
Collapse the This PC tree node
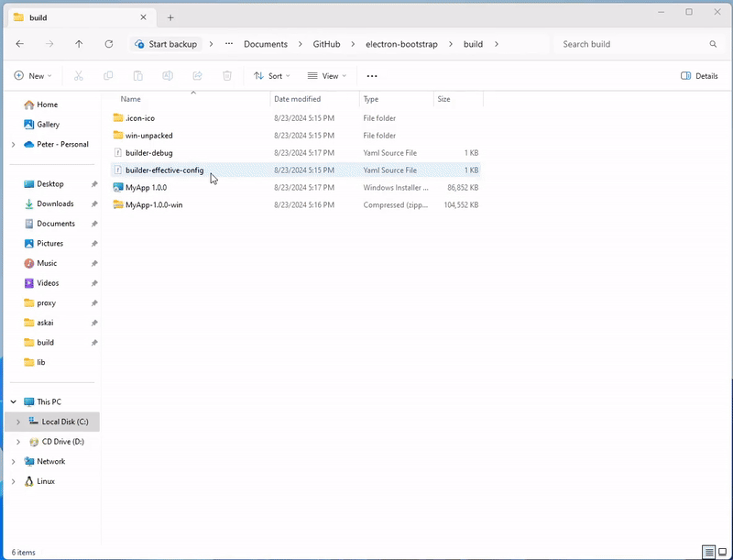14,401
